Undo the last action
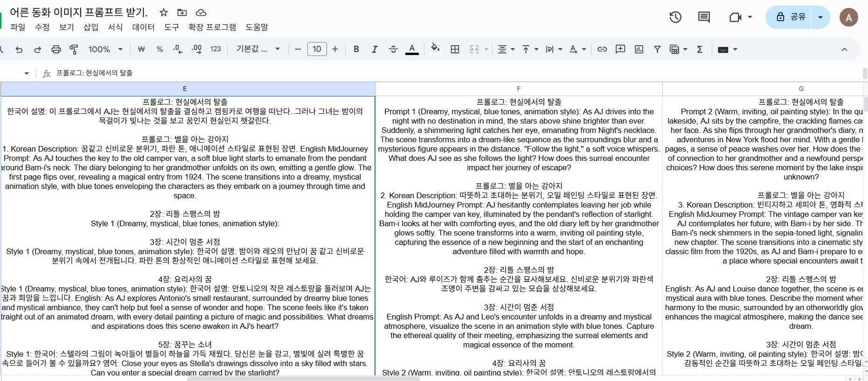Screen dimensions: 868x381 (x=19, y=49)
